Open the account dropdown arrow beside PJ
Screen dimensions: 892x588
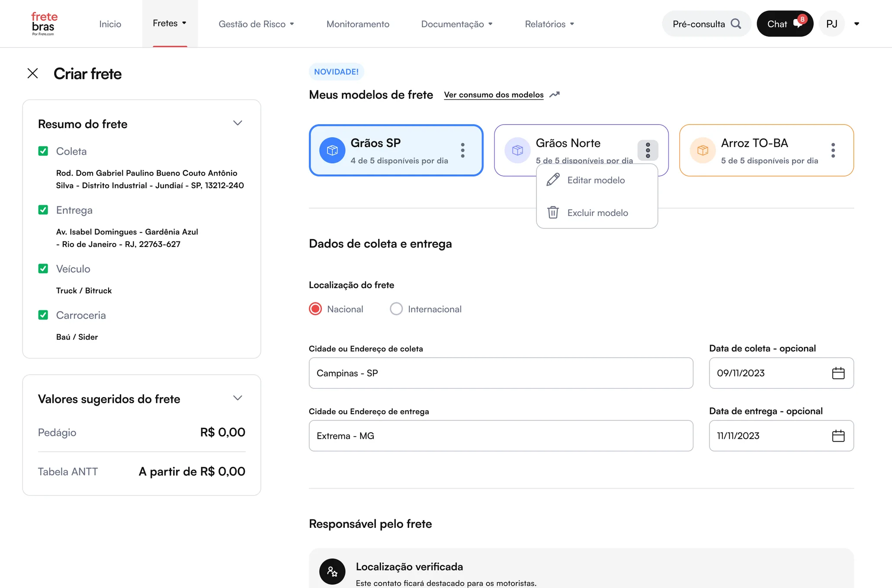[x=857, y=24]
